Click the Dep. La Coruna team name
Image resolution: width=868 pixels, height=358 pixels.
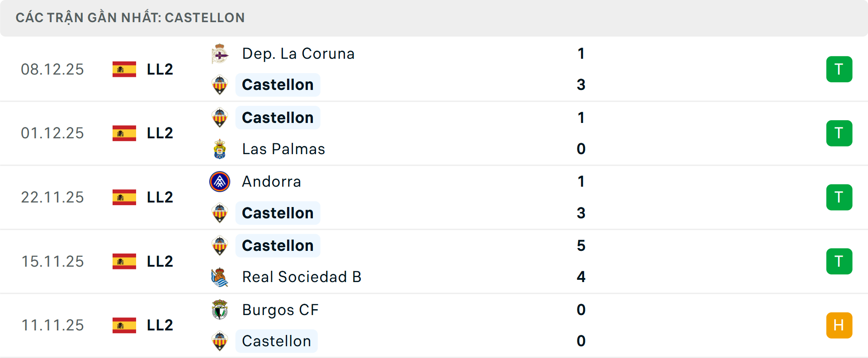point(297,53)
